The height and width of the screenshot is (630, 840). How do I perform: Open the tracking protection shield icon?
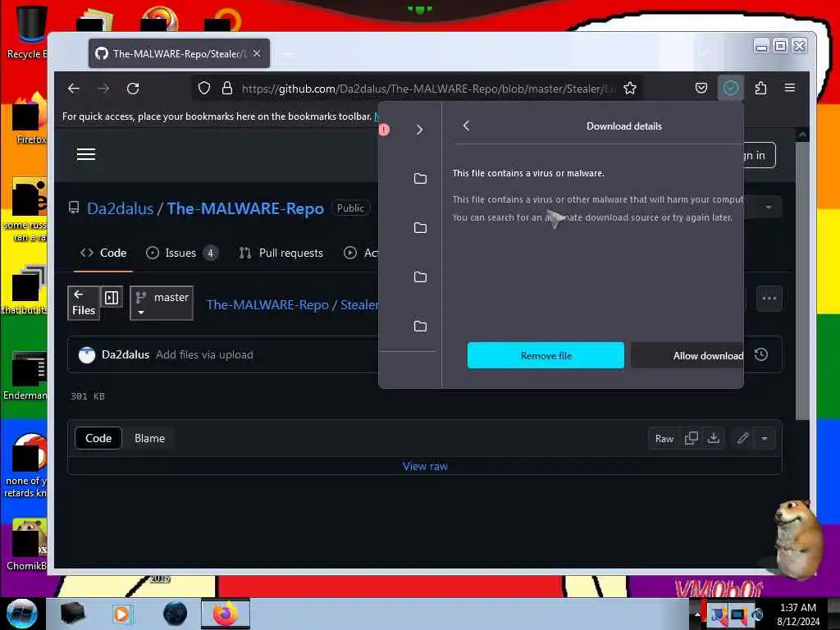click(x=204, y=88)
